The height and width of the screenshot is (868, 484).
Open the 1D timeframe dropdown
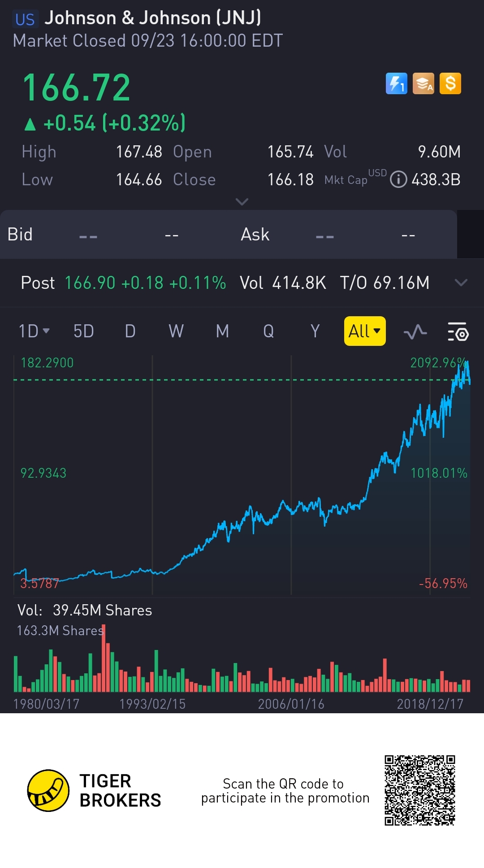point(34,331)
